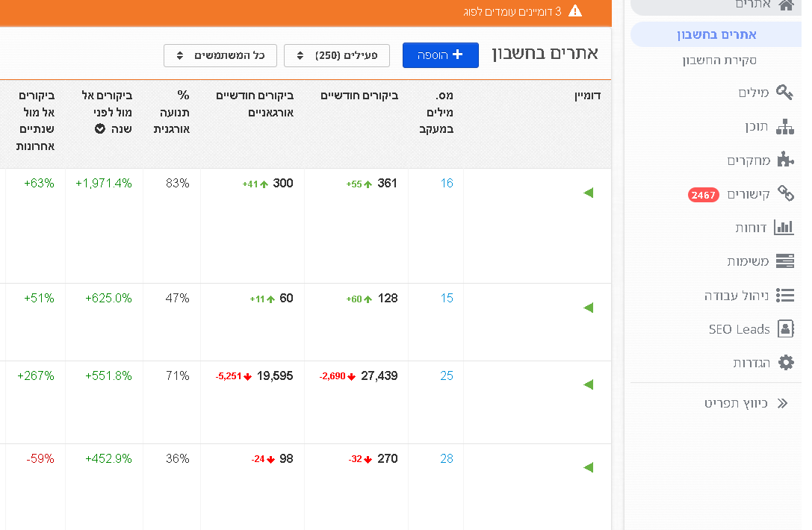Click the sitemap icon for תוכן

click(x=785, y=127)
